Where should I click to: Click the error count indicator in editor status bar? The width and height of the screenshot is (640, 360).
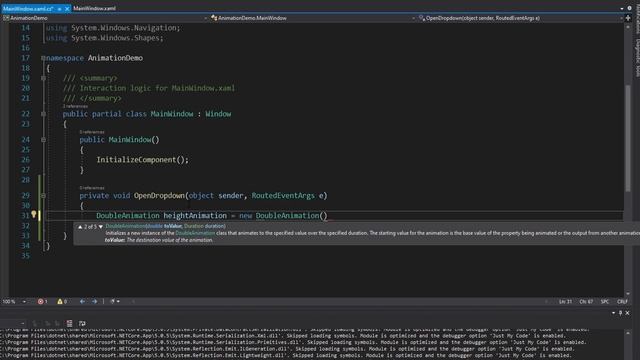pyautogui.click(x=43, y=302)
